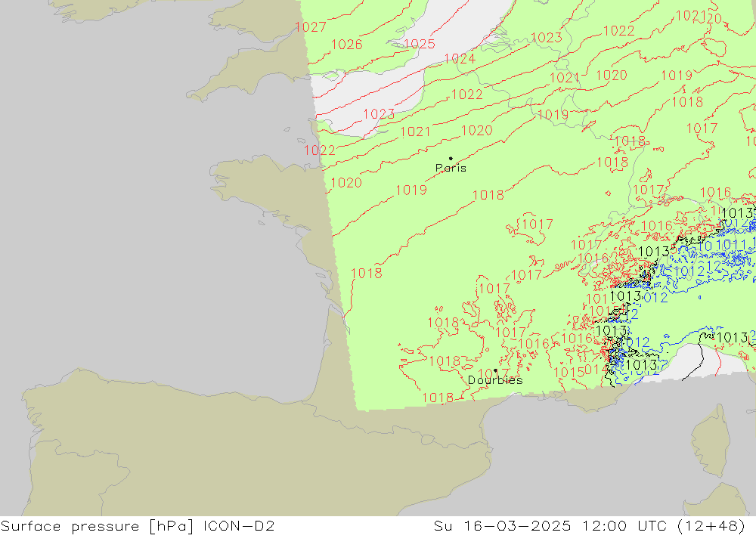Select the 1018 label south of Paris
Image resolution: width=756 pixels, height=554 pixels.
[x=488, y=195]
